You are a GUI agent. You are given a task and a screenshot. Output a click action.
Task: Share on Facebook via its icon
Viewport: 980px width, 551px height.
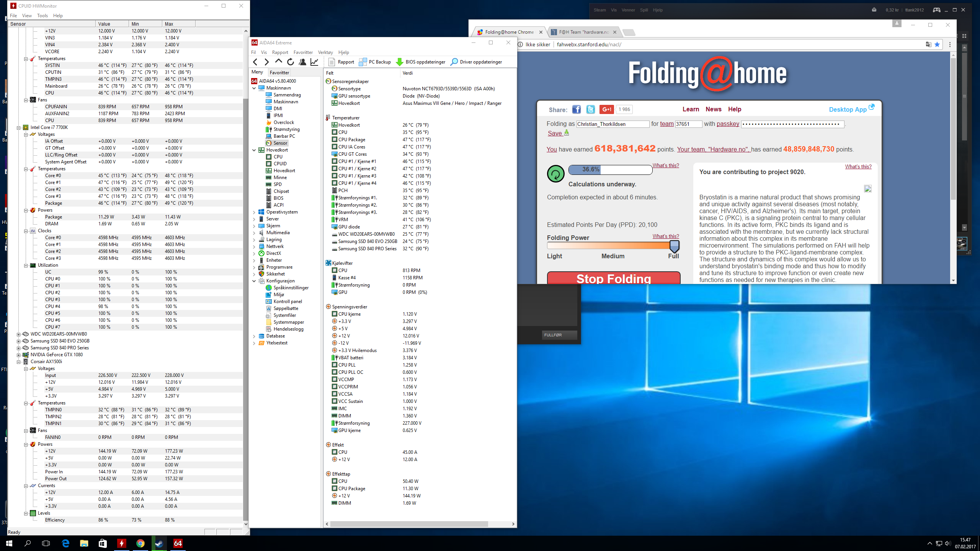tap(576, 109)
